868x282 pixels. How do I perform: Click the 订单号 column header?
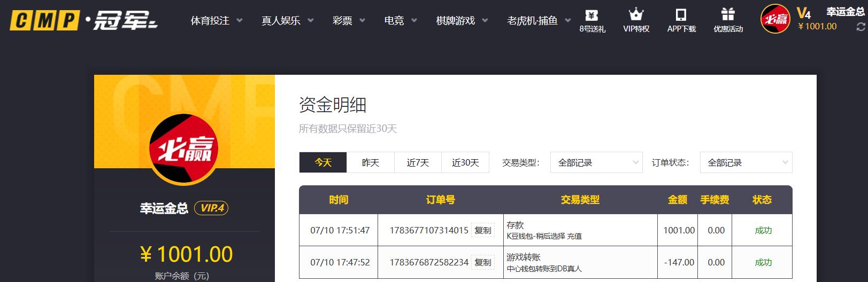441,200
